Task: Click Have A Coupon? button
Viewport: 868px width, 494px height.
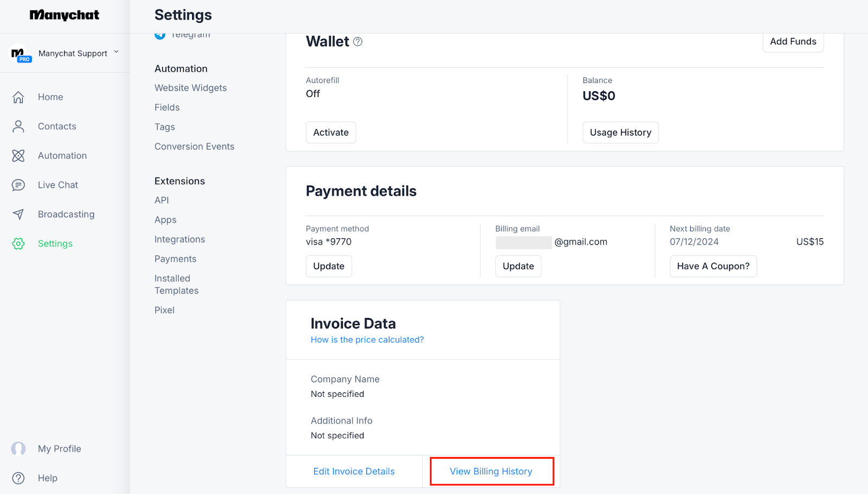Action: point(713,266)
